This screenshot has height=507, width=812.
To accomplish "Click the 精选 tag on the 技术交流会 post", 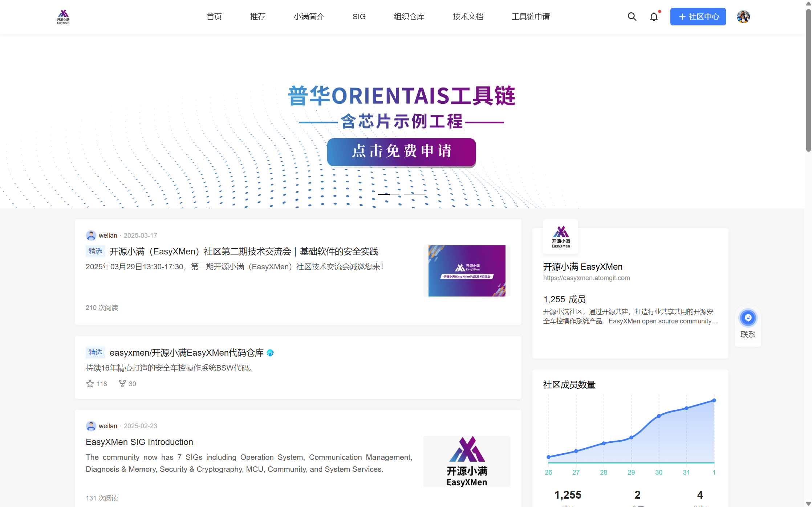I will [x=96, y=251].
